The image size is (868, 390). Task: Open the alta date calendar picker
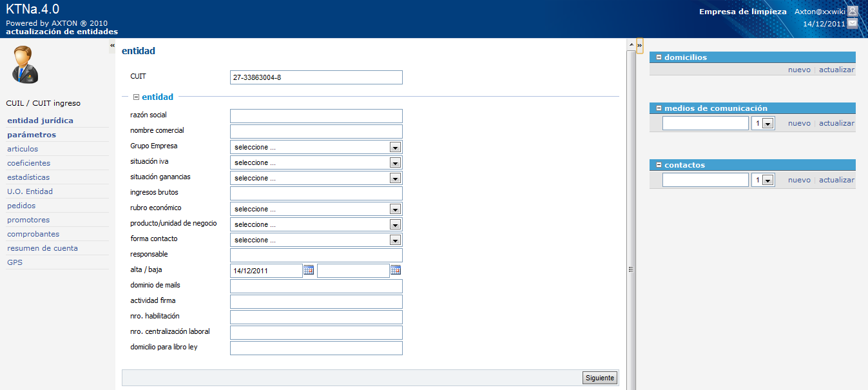point(309,270)
